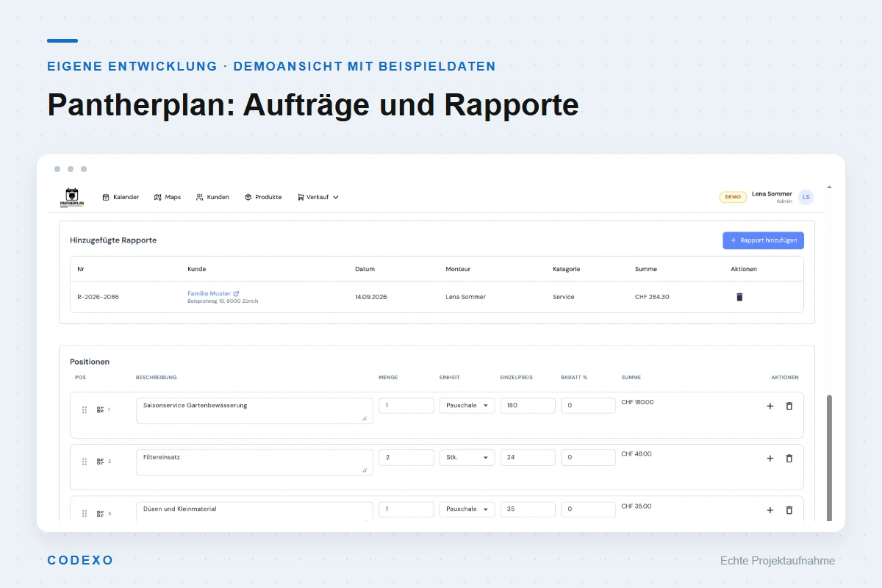Open external link icon next to Familie Muster
This screenshot has width=882, height=588.
pos(236,293)
